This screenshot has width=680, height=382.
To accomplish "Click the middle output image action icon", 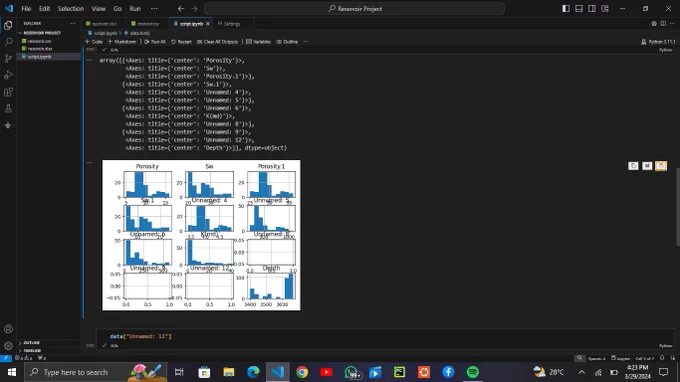I will click(647, 166).
